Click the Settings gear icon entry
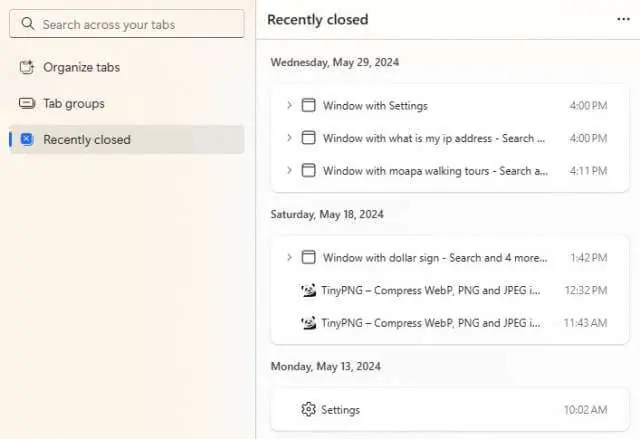The height and width of the screenshot is (439, 640). coord(308,409)
